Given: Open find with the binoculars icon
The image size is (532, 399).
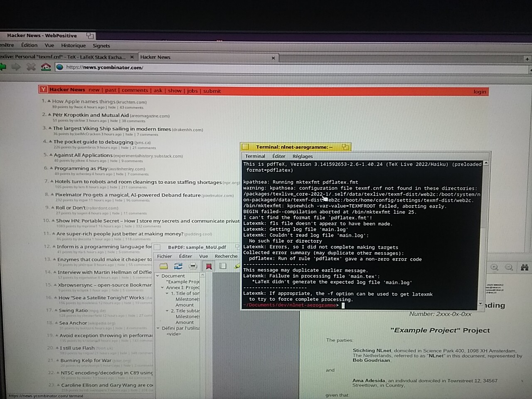Looking at the screenshot, I should [x=525, y=267].
